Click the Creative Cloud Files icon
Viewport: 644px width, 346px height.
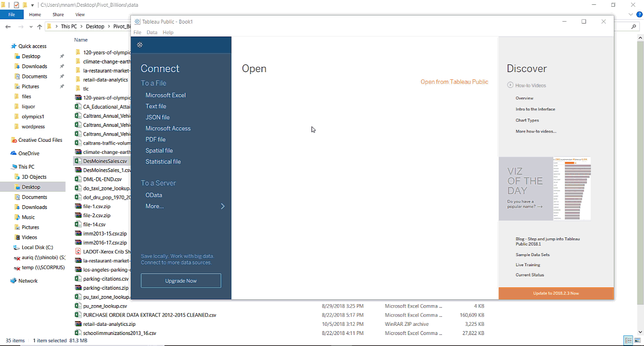(13, 140)
